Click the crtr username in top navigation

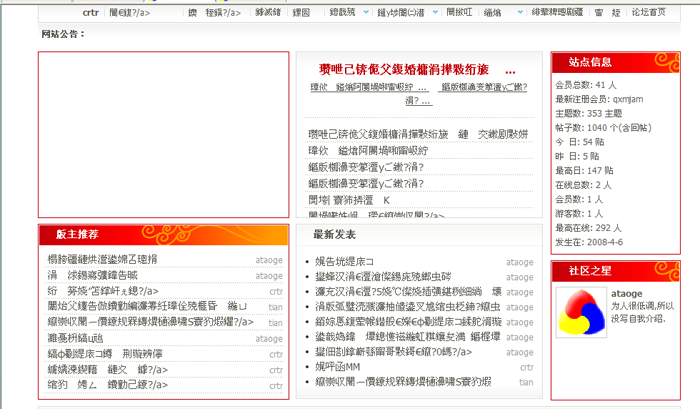(x=91, y=12)
